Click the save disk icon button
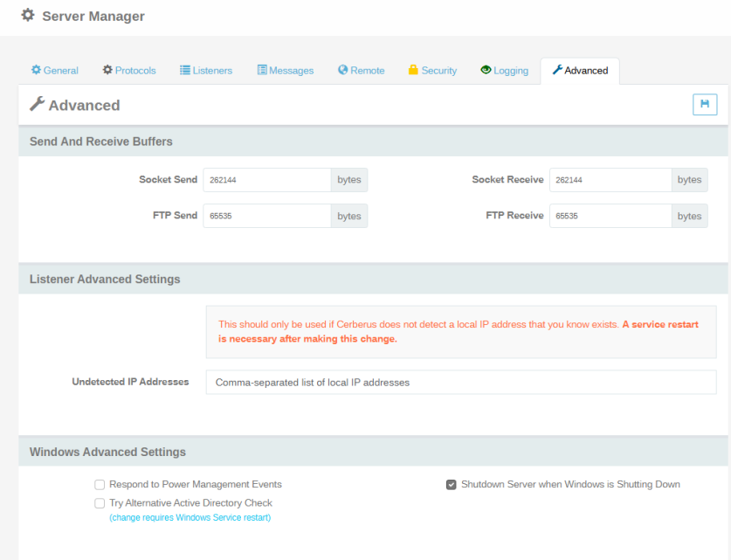The width and height of the screenshot is (731, 560). pos(704,105)
